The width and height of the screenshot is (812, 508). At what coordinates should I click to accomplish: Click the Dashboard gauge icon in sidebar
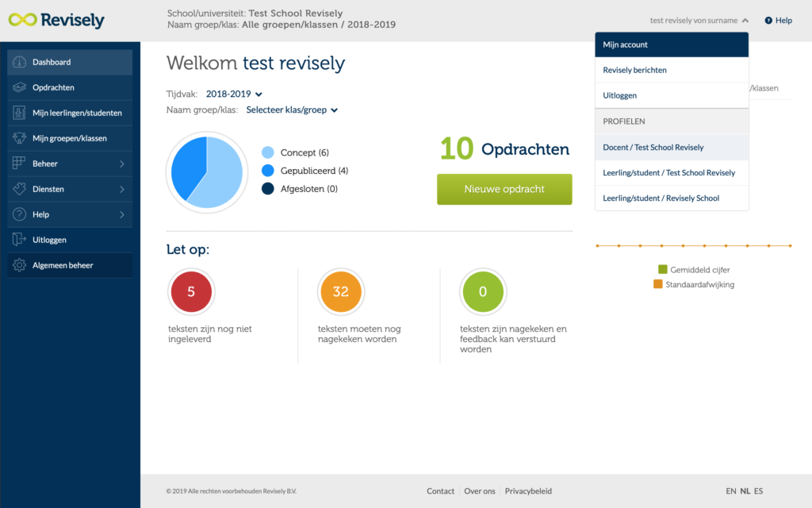click(19, 62)
